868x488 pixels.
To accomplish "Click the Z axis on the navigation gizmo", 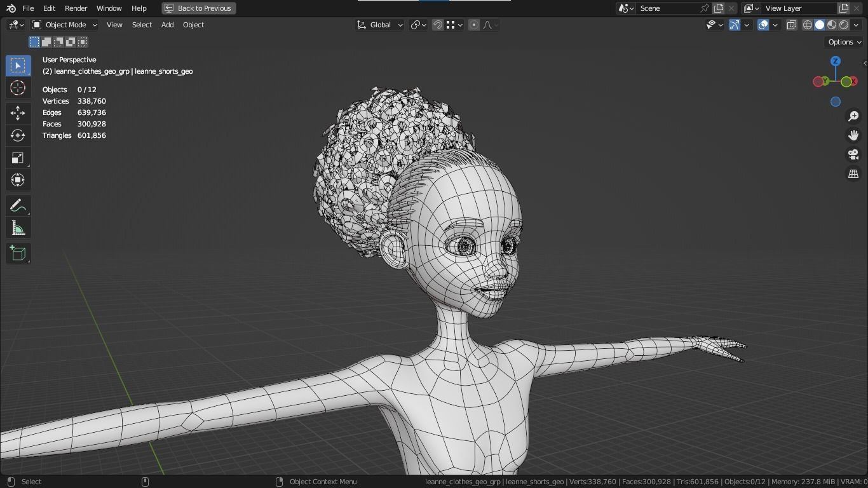I will [836, 61].
